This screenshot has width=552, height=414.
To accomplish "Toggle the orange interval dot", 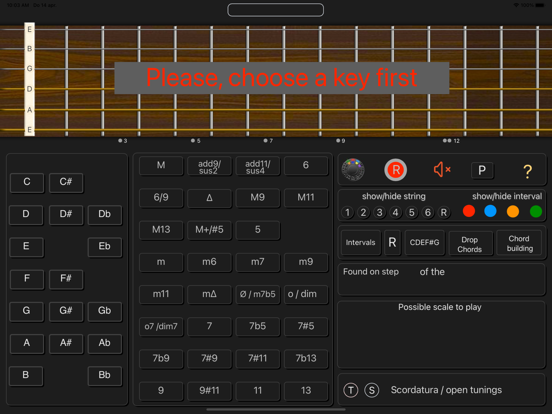I will pos(513,211).
